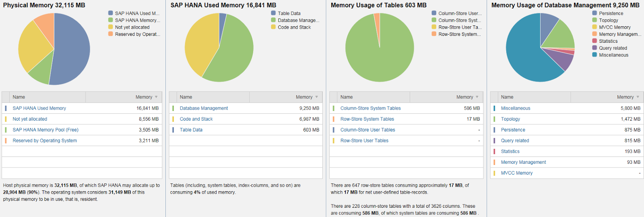Click the Column-Store Syst... legend label
The image size is (644, 217).
[x=460, y=20]
